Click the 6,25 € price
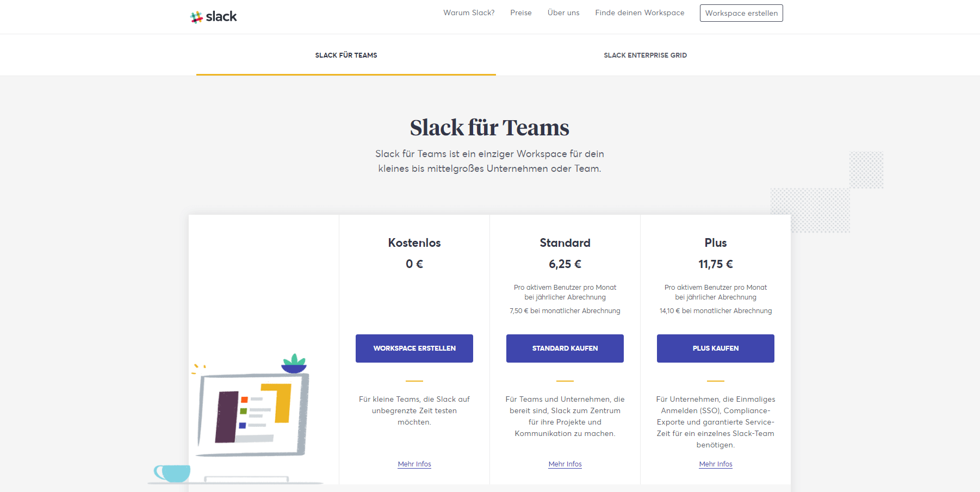Image resolution: width=980 pixels, height=492 pixels. [x=565, y=264]
